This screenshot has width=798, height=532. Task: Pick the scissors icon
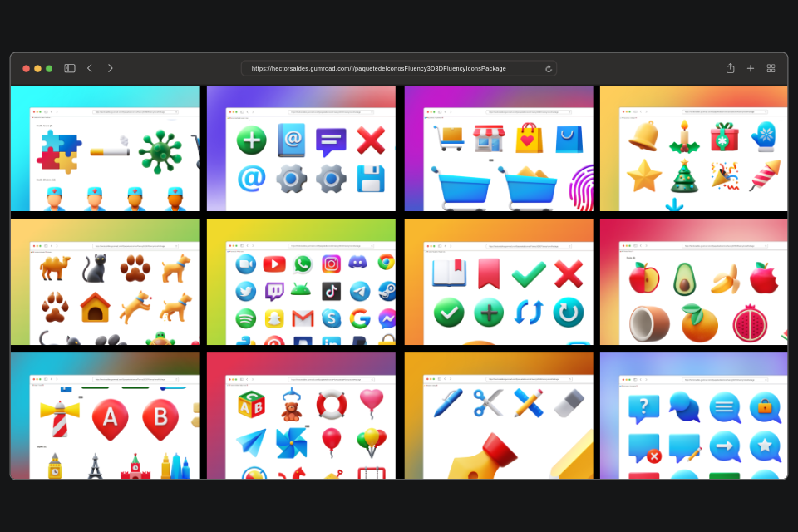tap(489, 403)
